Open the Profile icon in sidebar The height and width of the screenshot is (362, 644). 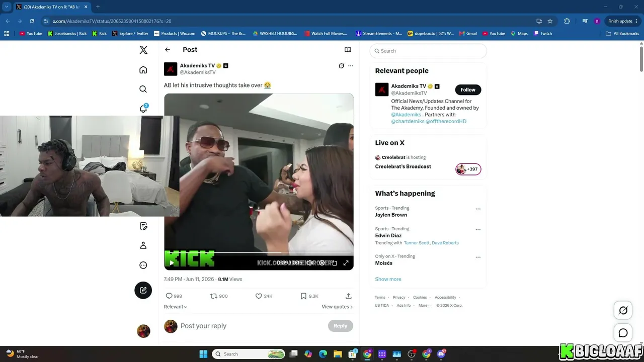143,245
